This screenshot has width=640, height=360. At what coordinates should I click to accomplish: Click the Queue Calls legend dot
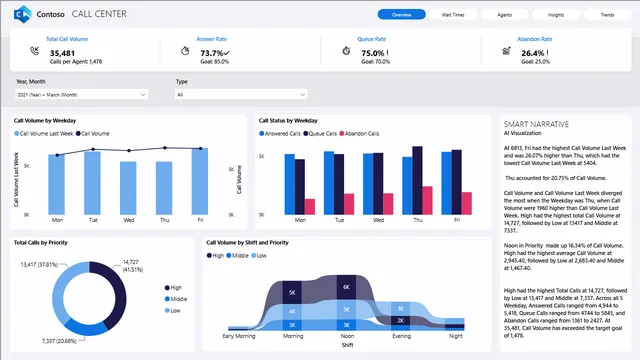point(306,133)
